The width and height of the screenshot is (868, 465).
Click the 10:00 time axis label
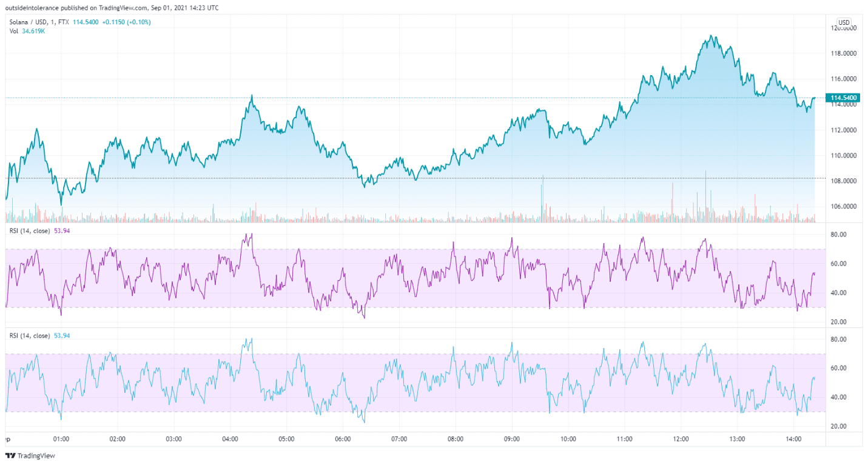(568, 439)
